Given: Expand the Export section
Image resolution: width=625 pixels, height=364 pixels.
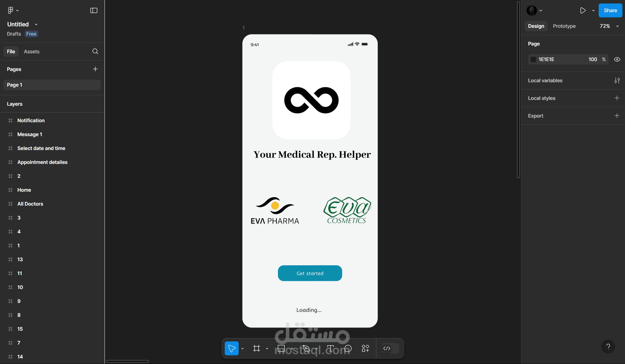Looking at the screenshot, I should tap(618, 116).
